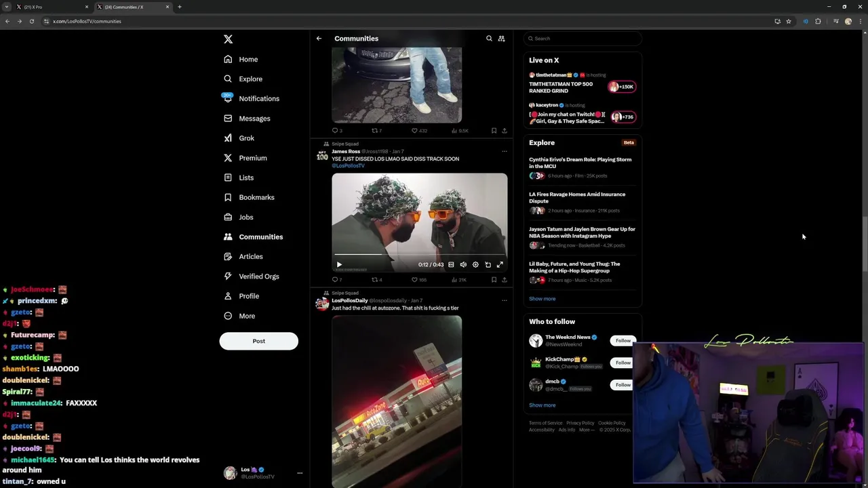
Task: Click the Post button
Action: coord(258,341)
